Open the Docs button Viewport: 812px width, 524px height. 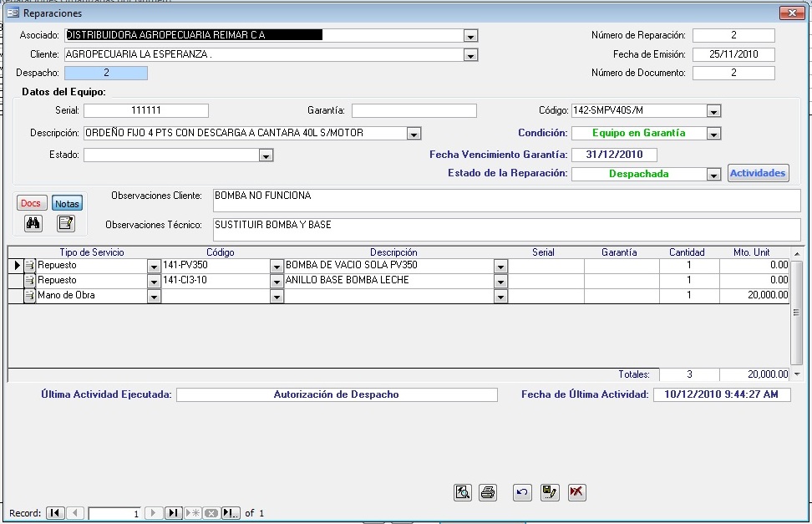(31, 203)
